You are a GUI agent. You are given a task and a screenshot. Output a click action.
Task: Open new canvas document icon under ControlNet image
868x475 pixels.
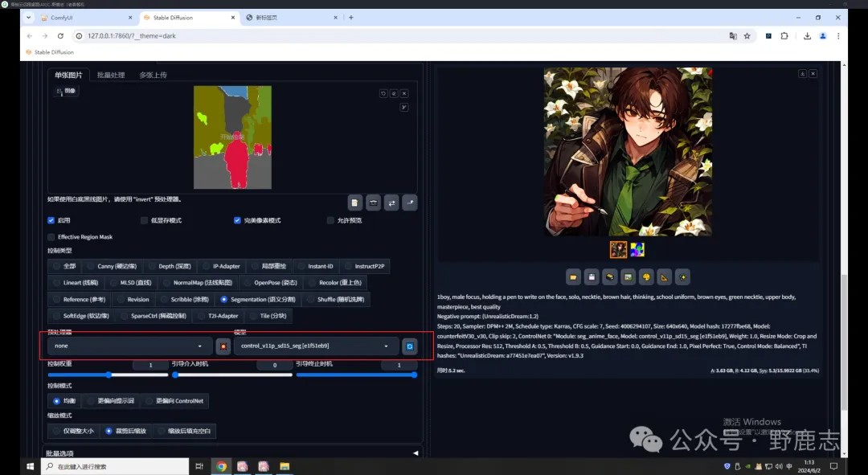(x=355, y=203)
